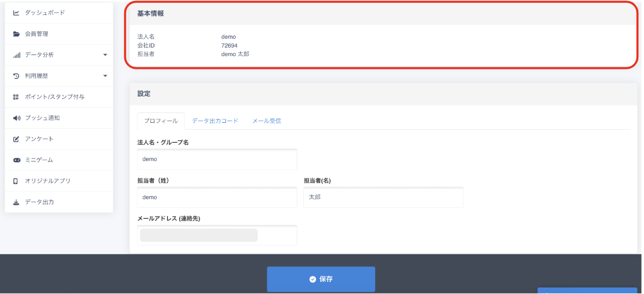Click the 法人名・グループ名 input field

coord(217,159)
